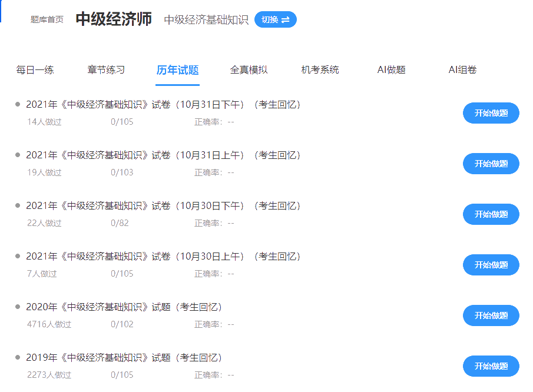
Task: Start the 10月30日下午 2021 exam with 开始做题
Action: click(491, 214)
